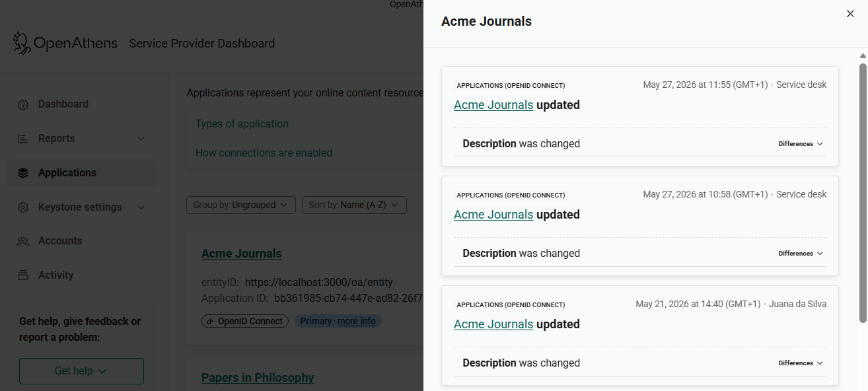868x391 pixels.
Task: Open Acme Journals link in 10:58 entry
Action: [x=493, y=215]
